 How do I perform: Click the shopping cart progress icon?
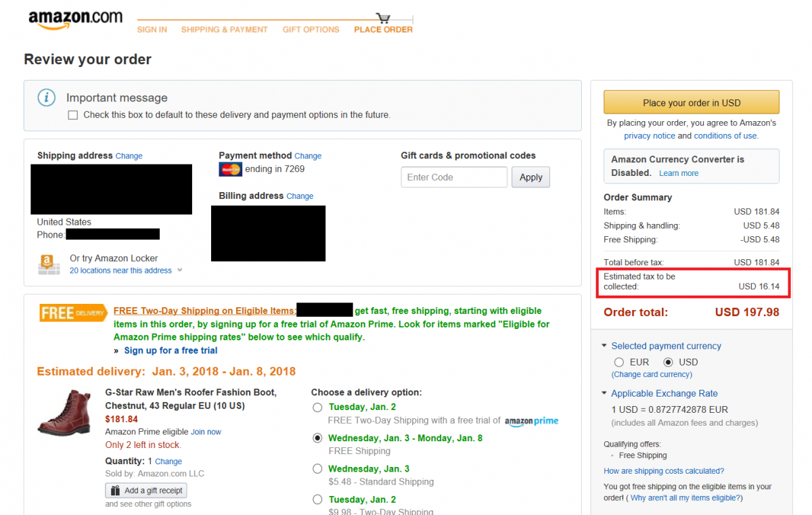[384, 18]
